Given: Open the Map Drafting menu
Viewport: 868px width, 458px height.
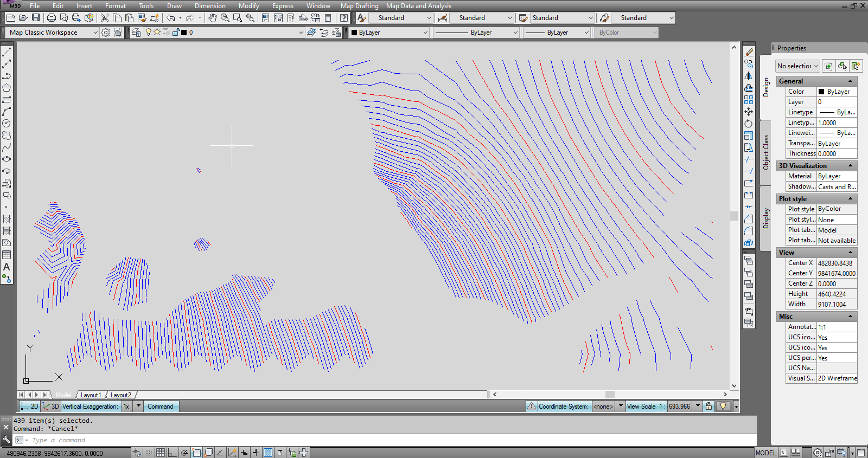Looking at the screenshot, I should (x=359, y=6).
